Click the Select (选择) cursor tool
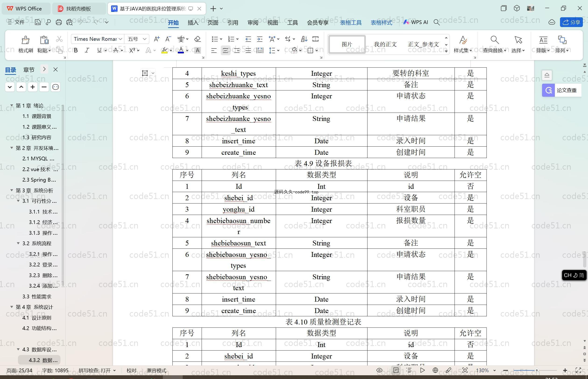 click(x=518, y=44)
